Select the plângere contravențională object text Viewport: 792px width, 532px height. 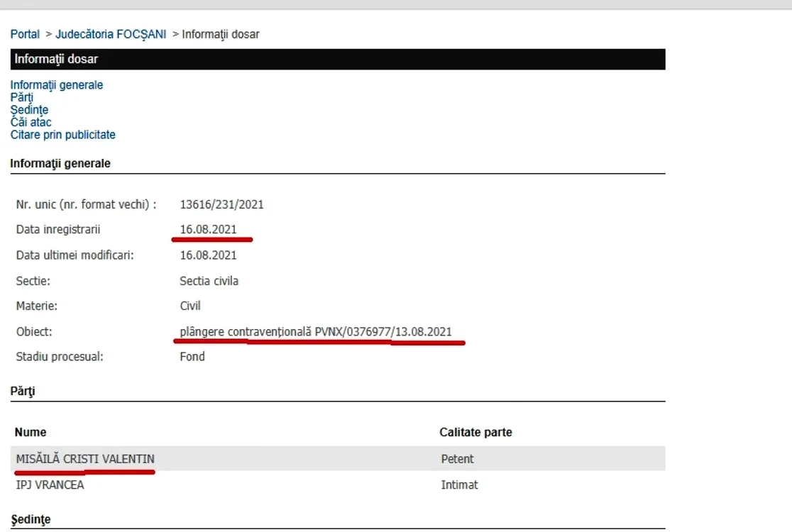coord(316,332)
